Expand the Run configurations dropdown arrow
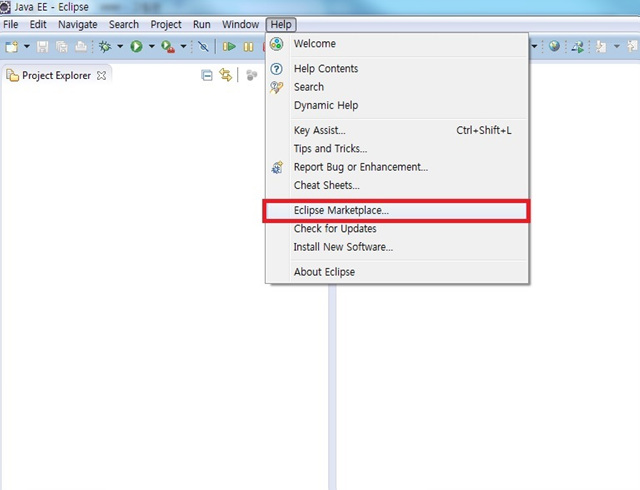The height and width of the screenshot is (490, 640). coord(151,46)
